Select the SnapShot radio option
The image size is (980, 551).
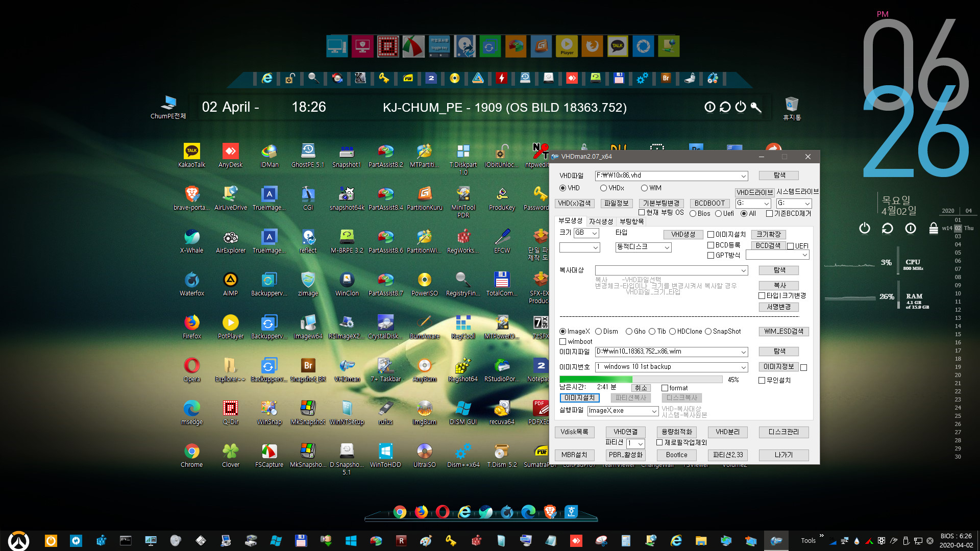coord(708,332)
